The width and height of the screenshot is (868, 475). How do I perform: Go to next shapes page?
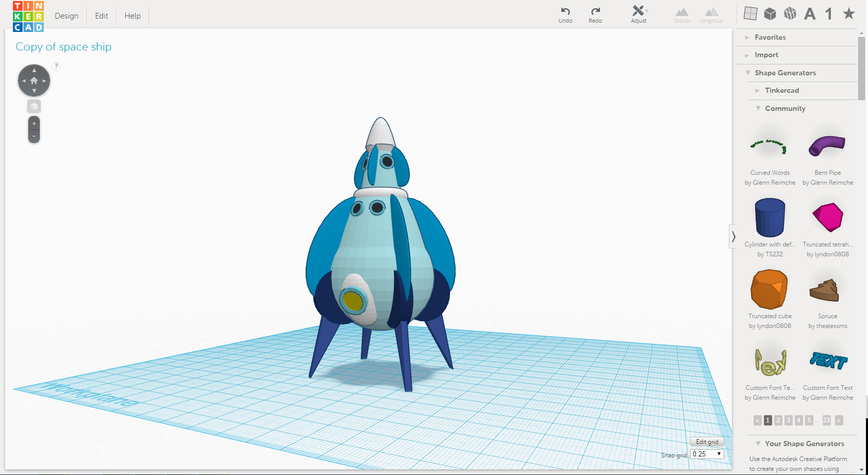[x=839, y=421]
